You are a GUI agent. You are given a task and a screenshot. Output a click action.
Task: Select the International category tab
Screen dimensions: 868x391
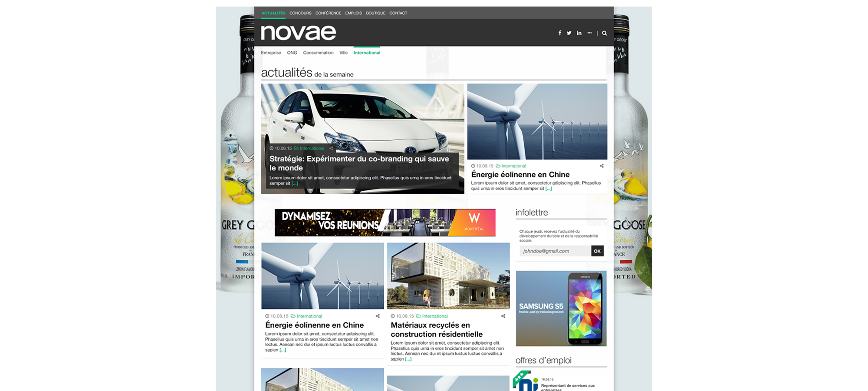[x=367, y=53]
